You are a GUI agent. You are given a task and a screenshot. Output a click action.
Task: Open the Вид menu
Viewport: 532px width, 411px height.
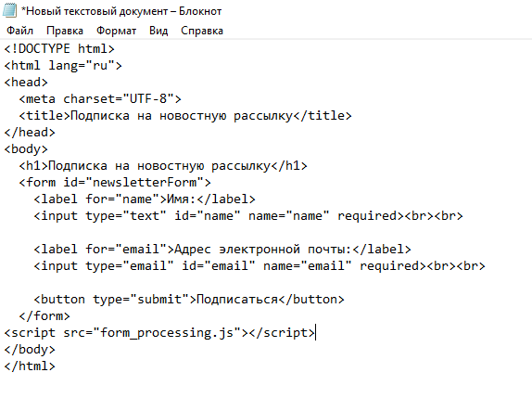click(158, 31)
